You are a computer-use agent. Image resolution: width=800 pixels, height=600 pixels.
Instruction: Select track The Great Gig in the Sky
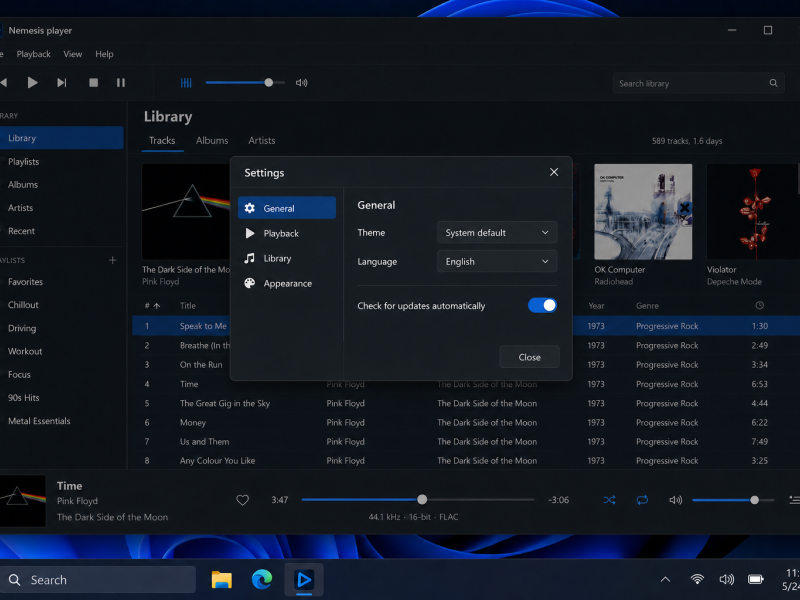tap(466, 404)
